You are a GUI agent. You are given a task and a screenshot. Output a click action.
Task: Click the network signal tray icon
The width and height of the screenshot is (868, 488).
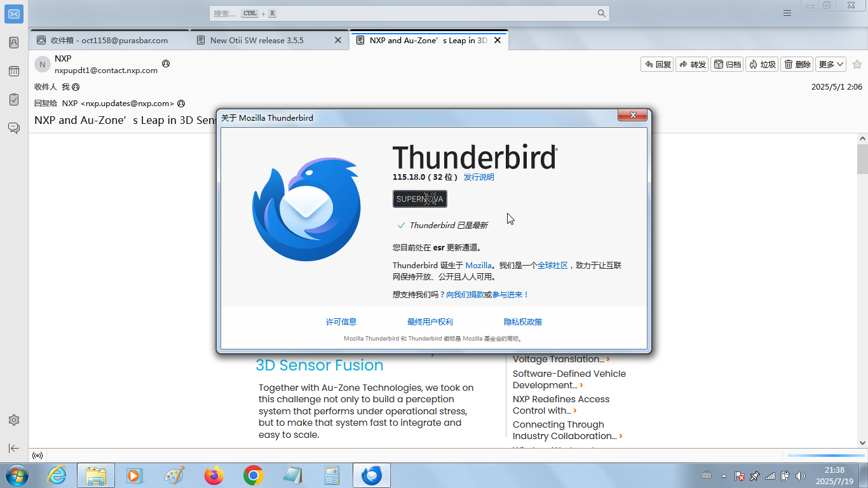[x=770, y=475]
